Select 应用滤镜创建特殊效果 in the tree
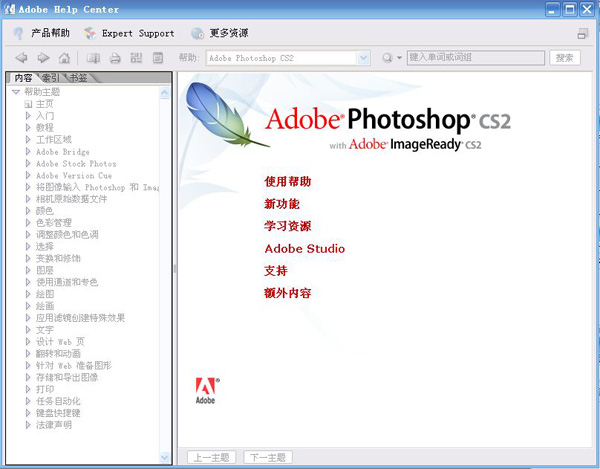Viewport: 600px width, 469px height. pos(80,318)
